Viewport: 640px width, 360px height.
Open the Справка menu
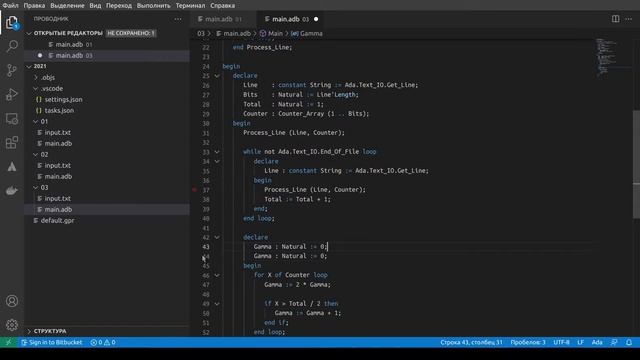pyautogui.click(x=222, y=5)
